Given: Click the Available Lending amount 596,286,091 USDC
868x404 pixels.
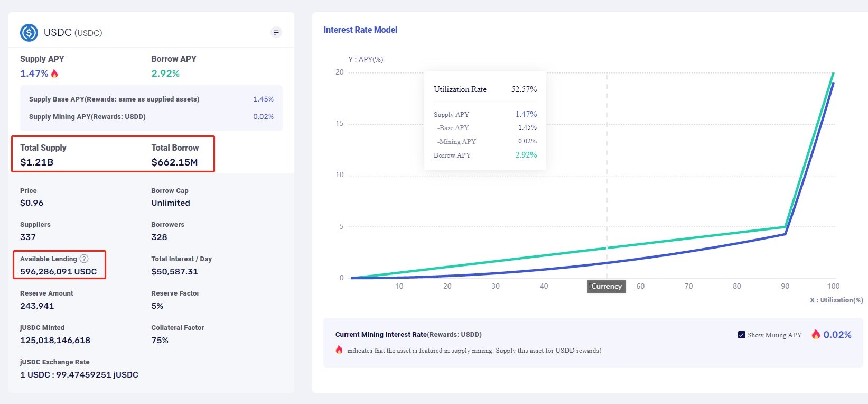Looking at the screenshot, I should (x=59, y=272).
